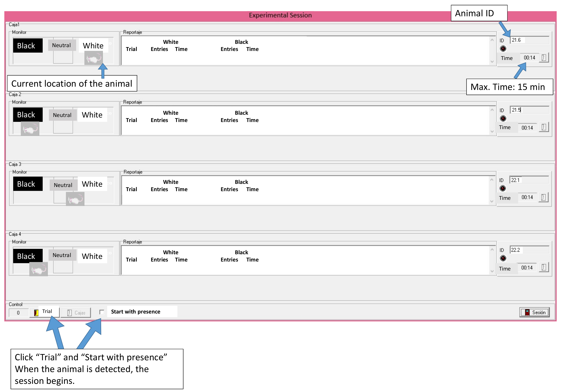Click the red indicator light under ID 21.6
561x392 pixels.
point(503,49)
